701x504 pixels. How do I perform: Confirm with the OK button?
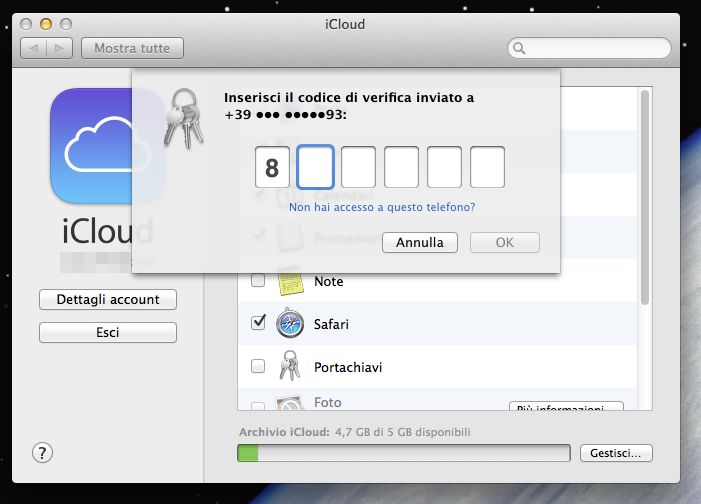[x=505, y=242]
